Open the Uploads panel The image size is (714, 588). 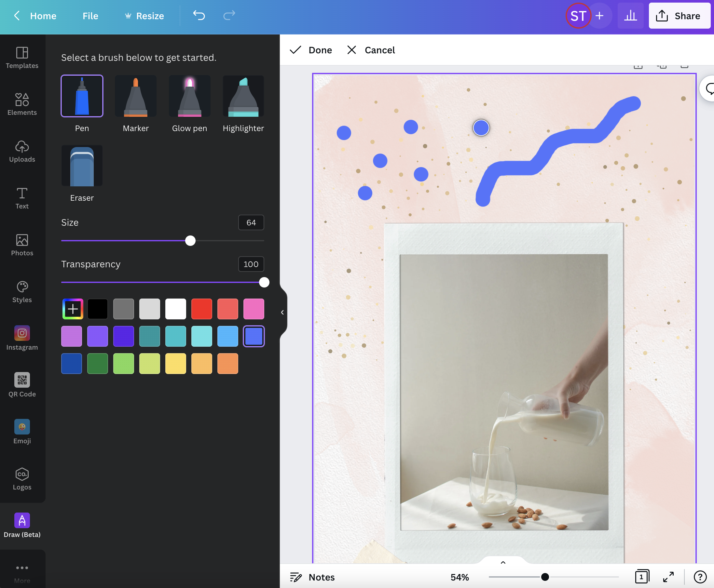22,151
